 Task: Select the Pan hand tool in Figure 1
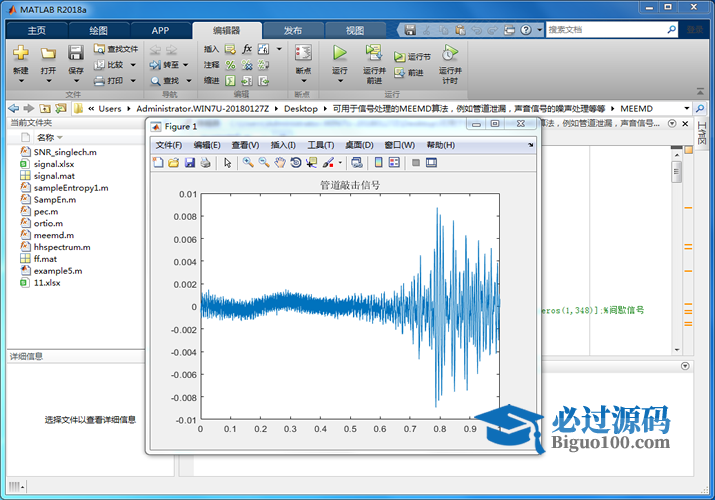pyautogui.click(x=280, y=162)
